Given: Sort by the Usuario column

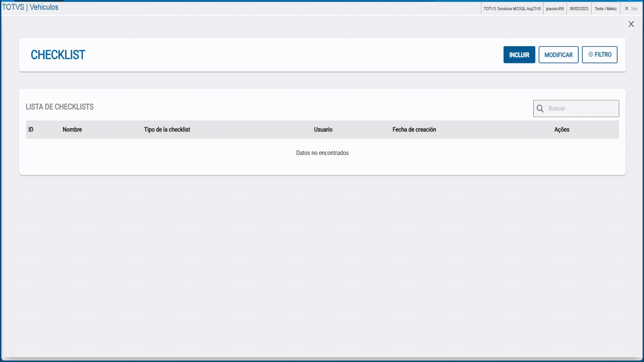Looking at the screenshot, I should (323, 130).
